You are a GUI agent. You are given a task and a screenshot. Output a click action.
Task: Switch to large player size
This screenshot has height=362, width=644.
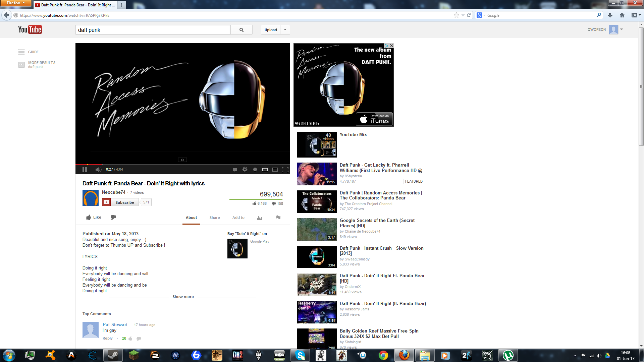(275, 170)
